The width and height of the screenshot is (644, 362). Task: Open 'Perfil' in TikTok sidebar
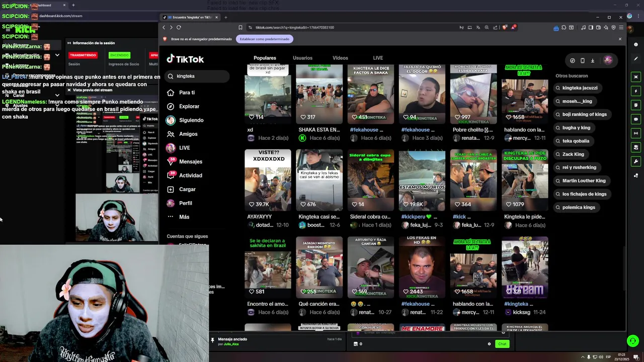click(179, 203)
